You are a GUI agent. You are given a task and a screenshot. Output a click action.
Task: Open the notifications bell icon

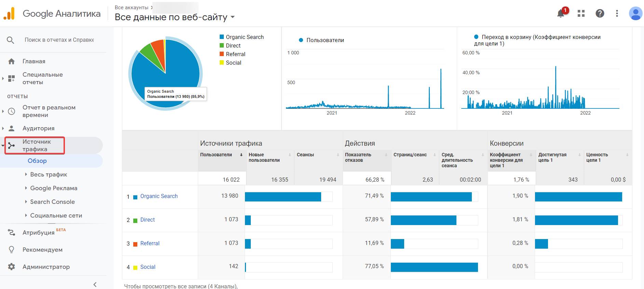click(561, 13)
